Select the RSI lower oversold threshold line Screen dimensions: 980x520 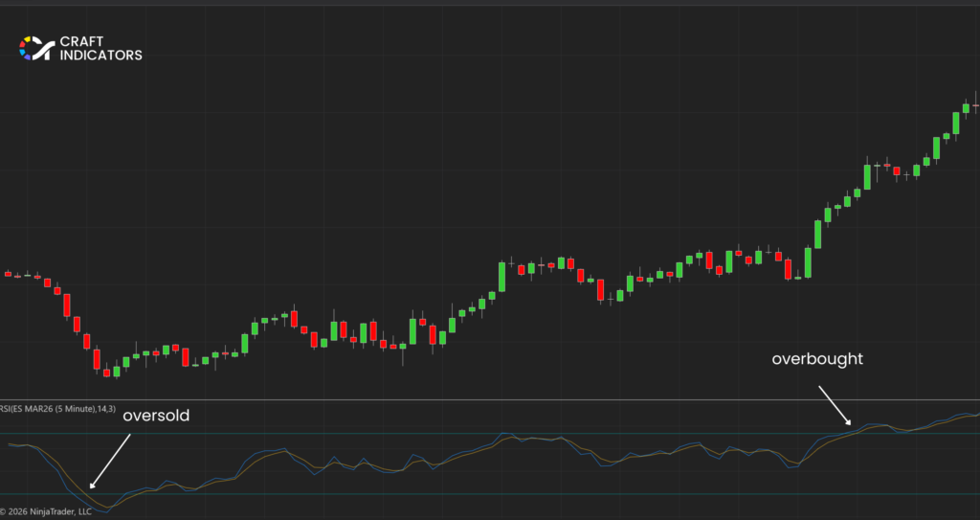[490, 494]
